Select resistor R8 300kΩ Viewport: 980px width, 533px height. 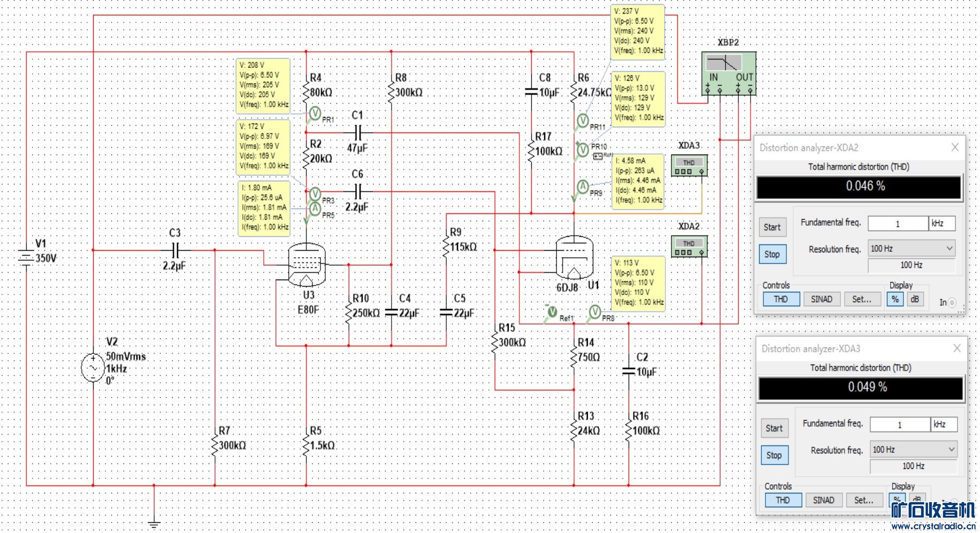coord(391,92)
